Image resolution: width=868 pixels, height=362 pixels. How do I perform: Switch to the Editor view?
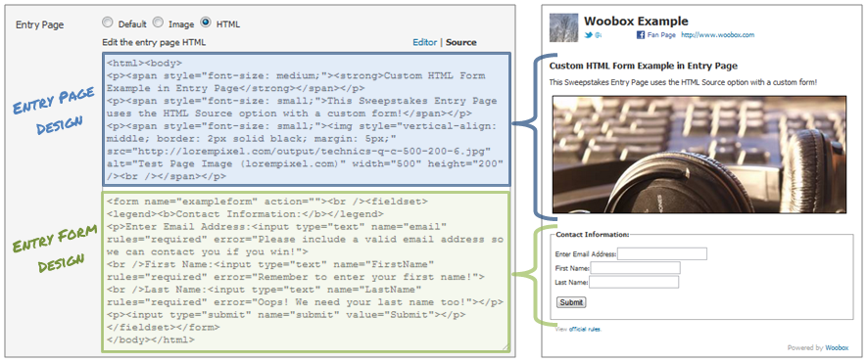pos(424,42)
